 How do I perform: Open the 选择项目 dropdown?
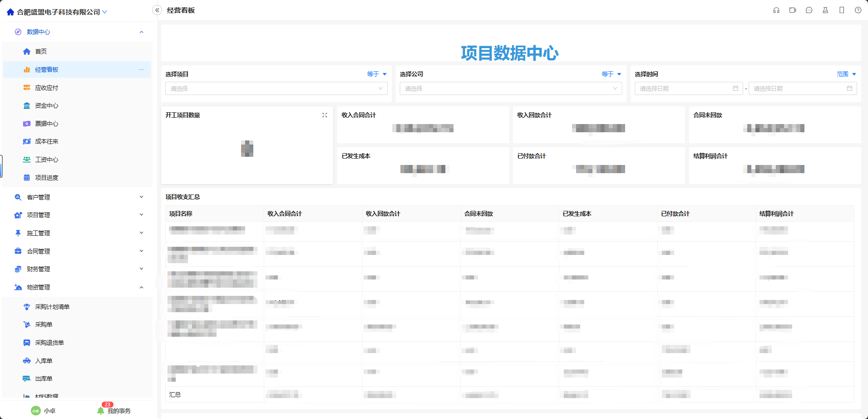pyautogui.click(x=276, y=89)
